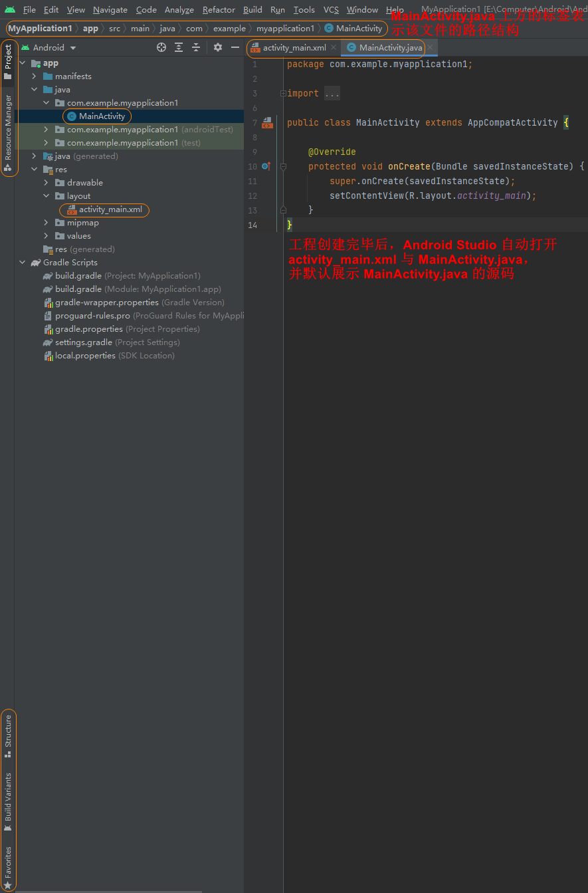Click the related XML file gutter icon on line 7

pyautogui.click(x=267, y=122)
